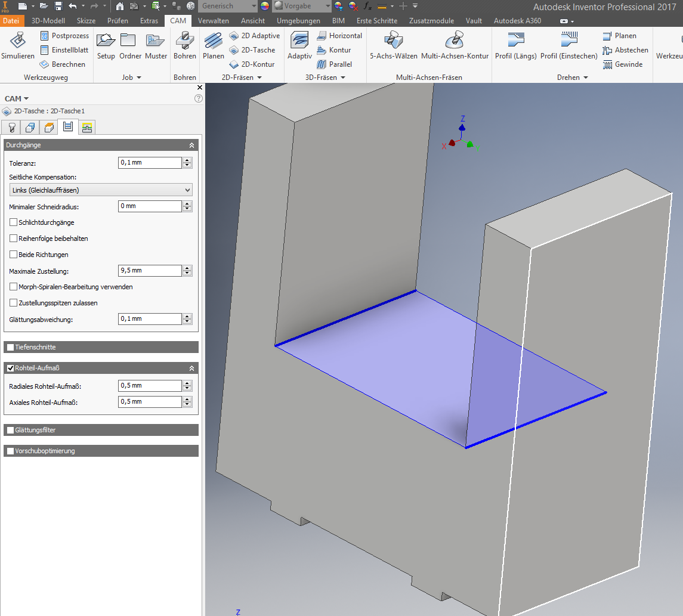
Task: Uncheck the Rohteil-Aufmaß option
Action: tap(11, 368)
